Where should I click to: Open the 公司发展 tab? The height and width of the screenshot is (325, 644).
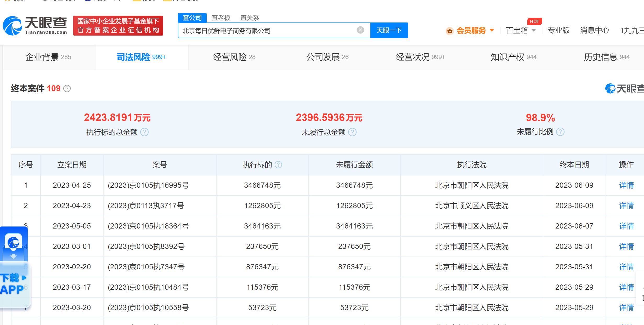click(327, 57)
